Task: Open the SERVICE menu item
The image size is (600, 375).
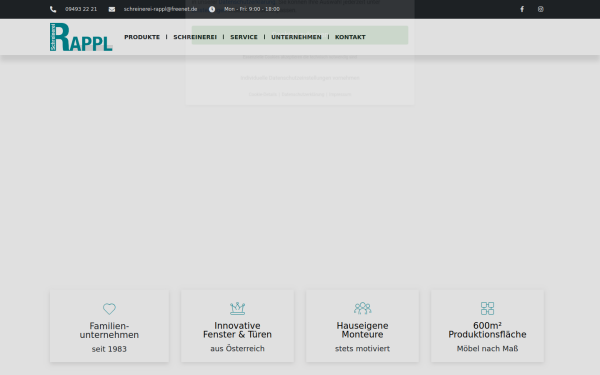Action: [x=244, y=37]
